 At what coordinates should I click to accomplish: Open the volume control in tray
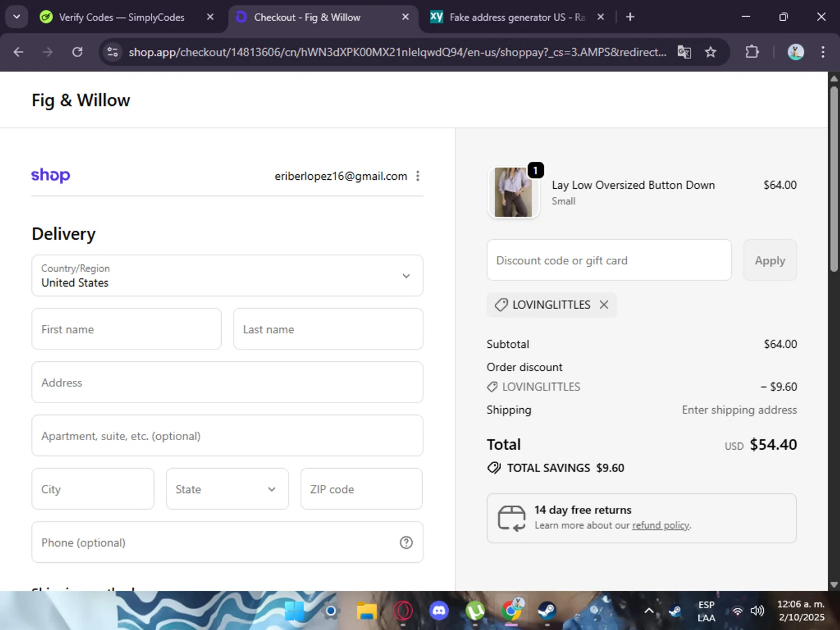tap(757, 611)
